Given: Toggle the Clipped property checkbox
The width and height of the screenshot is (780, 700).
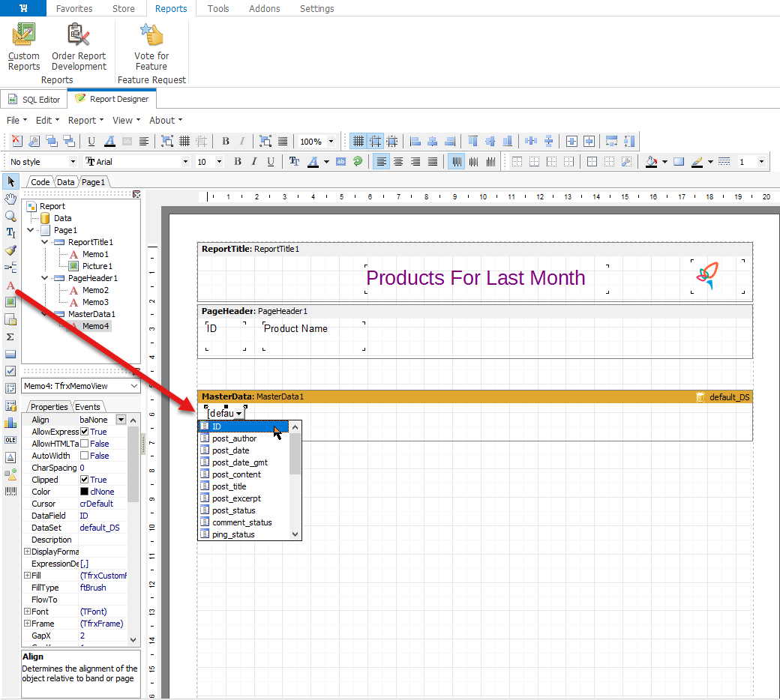Looking at the screenshot, I should tap(85, 480).
